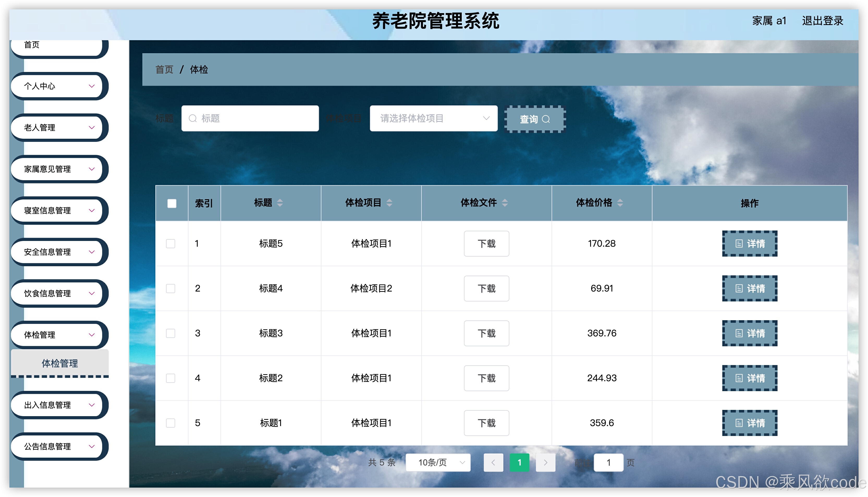Click the page number input field

pos(609,463)
